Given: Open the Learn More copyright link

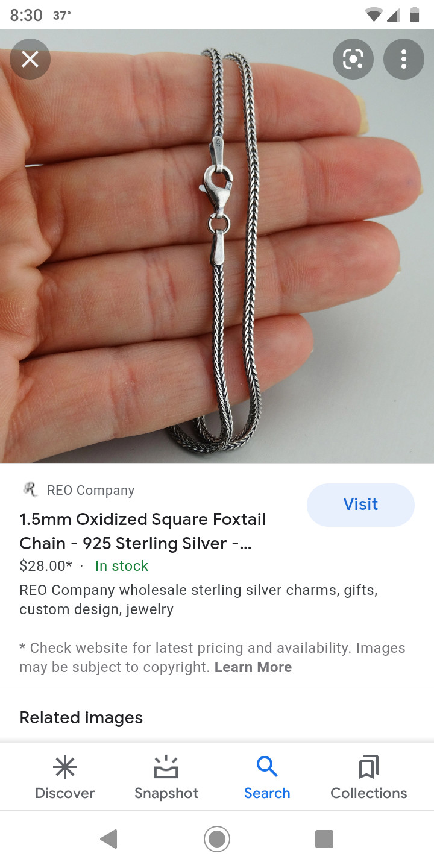Looking at the screenshot, I should pyautogui.click(x=253, y=667).
